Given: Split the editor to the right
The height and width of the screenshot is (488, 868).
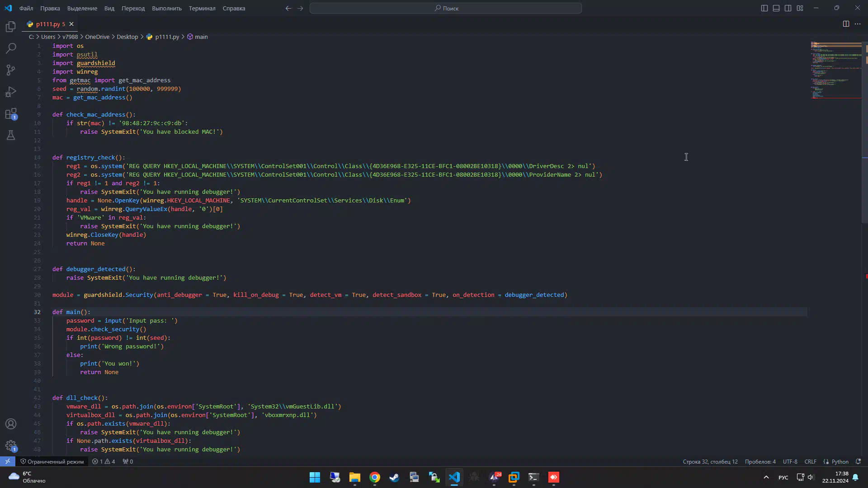Looking at the screenshot, I should [846, 24].
